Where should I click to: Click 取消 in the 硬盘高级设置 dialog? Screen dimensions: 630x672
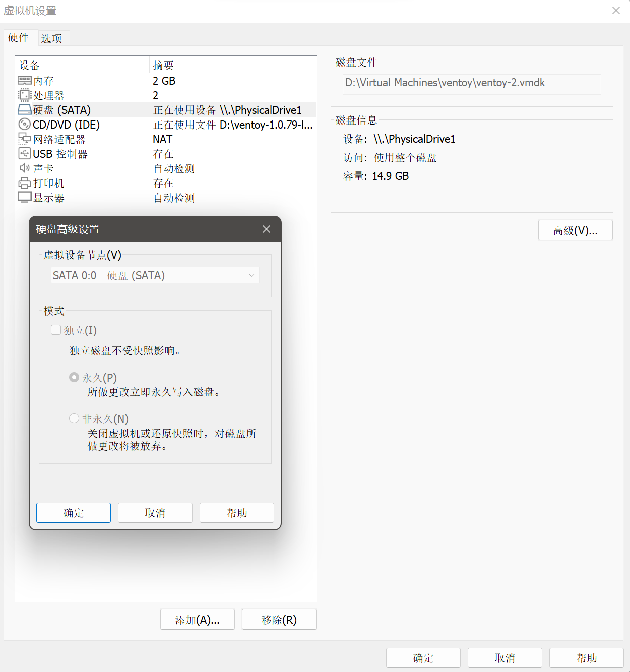pos(155,513)
